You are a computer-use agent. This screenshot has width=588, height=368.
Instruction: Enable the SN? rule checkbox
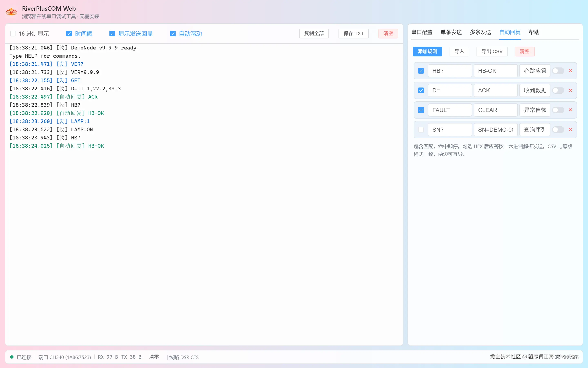tap(421, 130)
